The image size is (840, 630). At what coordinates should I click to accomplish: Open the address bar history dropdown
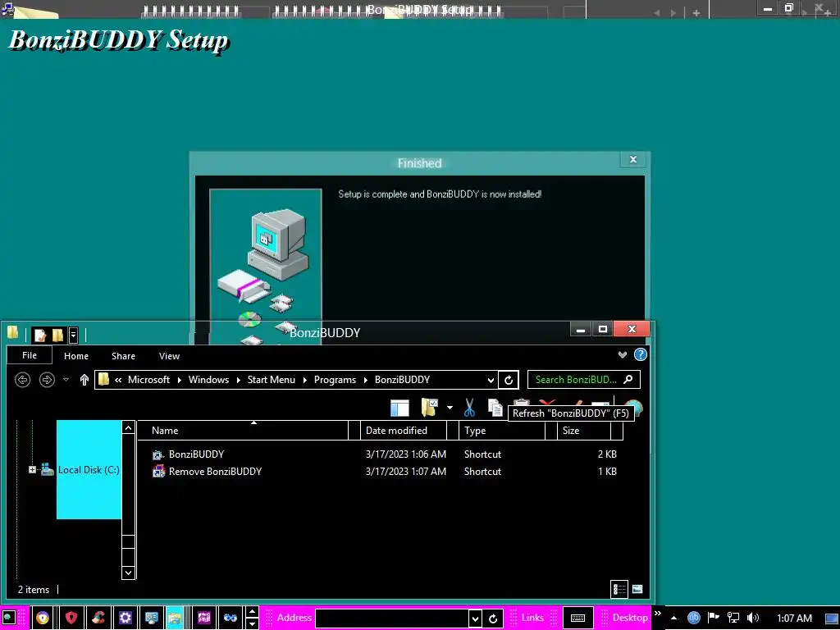pyautogui.click(x=491, y=380)
